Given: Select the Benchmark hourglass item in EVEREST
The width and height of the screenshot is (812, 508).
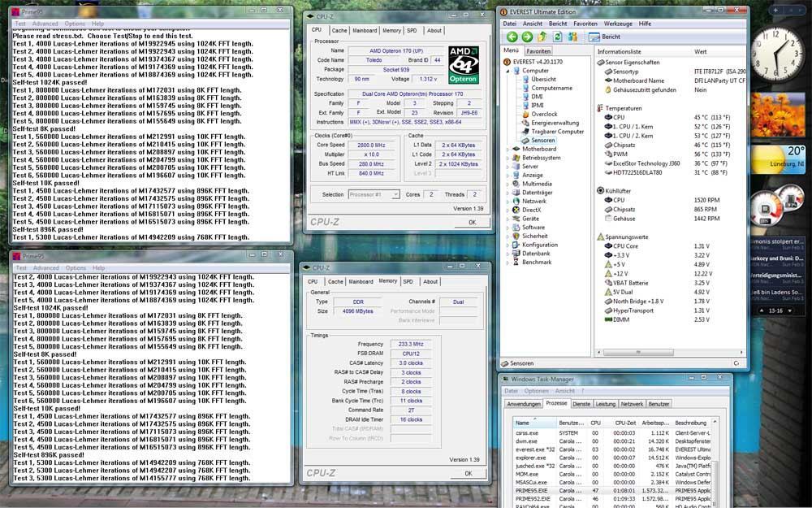Looking at the screenshot, I should (532, 263).
